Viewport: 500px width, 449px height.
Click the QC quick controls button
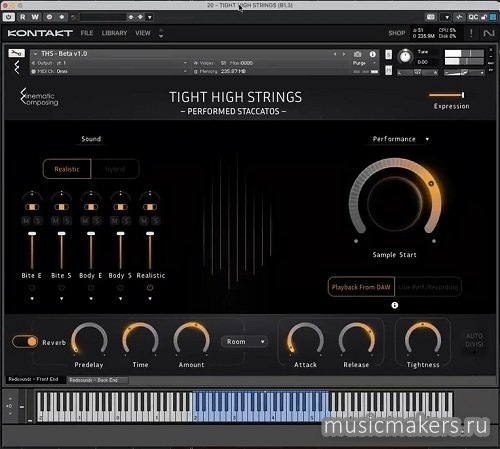(x=473, y=17)
